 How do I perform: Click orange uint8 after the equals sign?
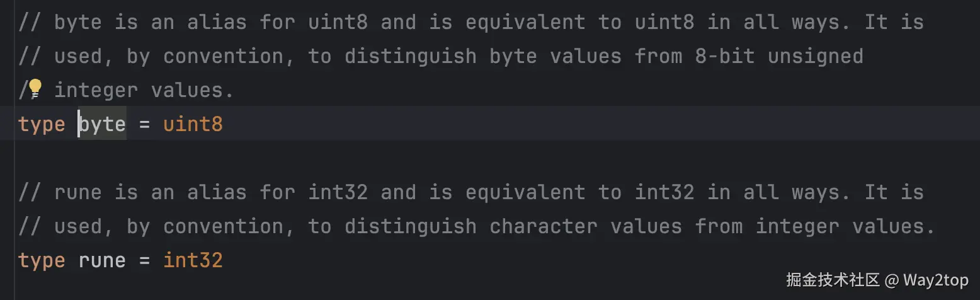coord(193,124)
